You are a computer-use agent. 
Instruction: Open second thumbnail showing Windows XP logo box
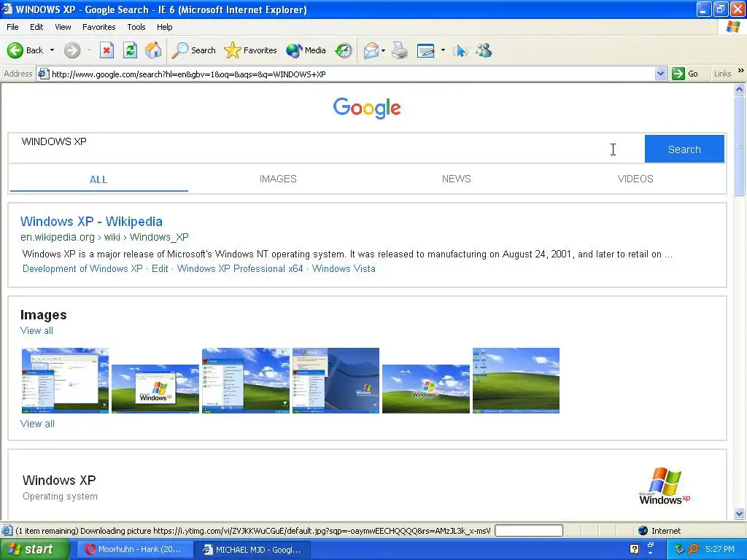(x=155, y=389)
